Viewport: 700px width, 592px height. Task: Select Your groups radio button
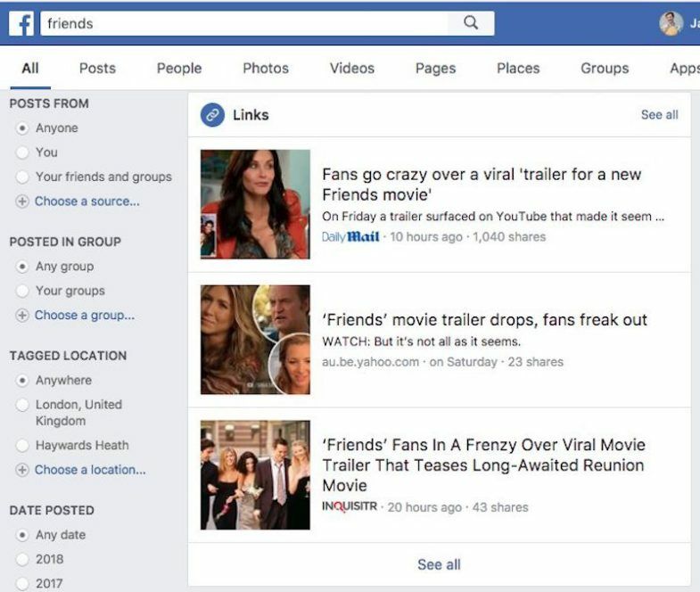(x=22, y=291)
